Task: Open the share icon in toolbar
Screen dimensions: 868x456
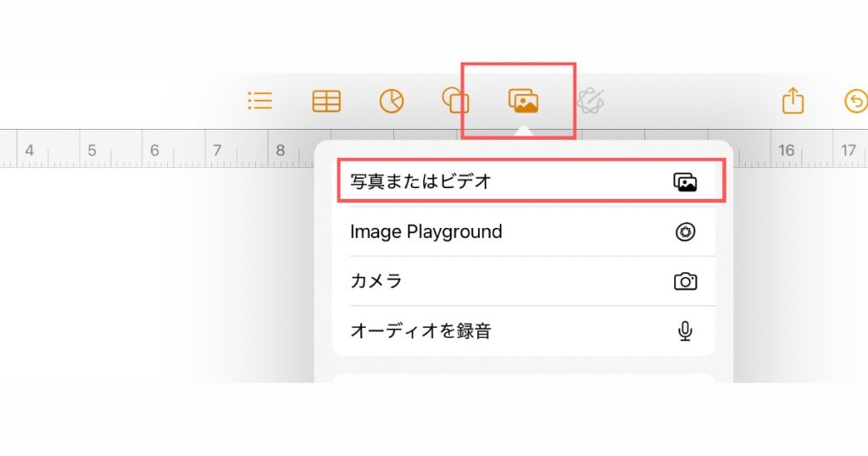Action: click(793, 101)
